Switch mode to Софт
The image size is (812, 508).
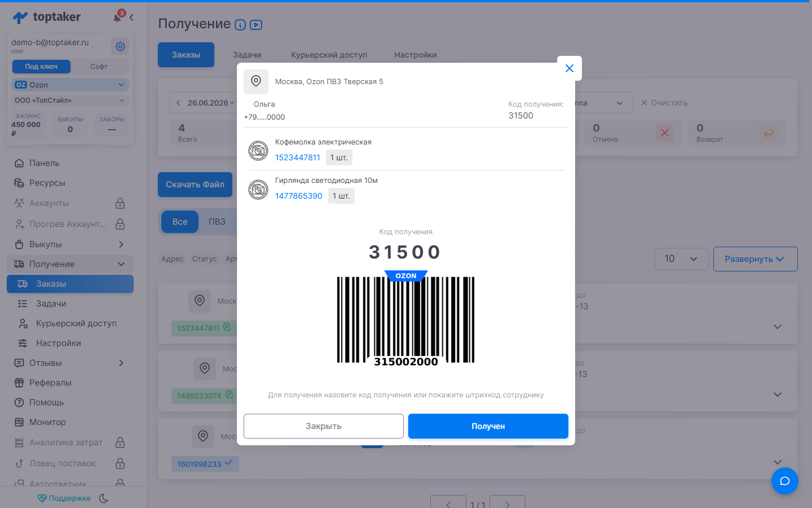[x=99, y=67]
